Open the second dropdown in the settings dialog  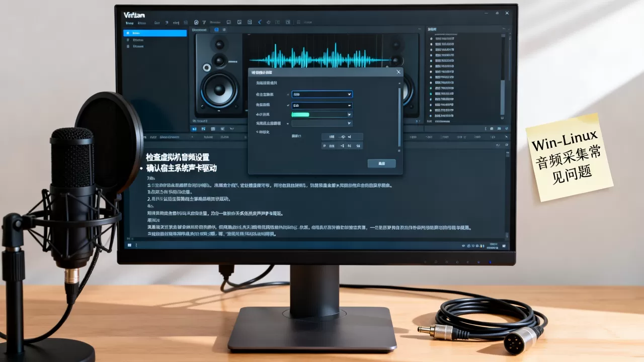pos(322,105)
